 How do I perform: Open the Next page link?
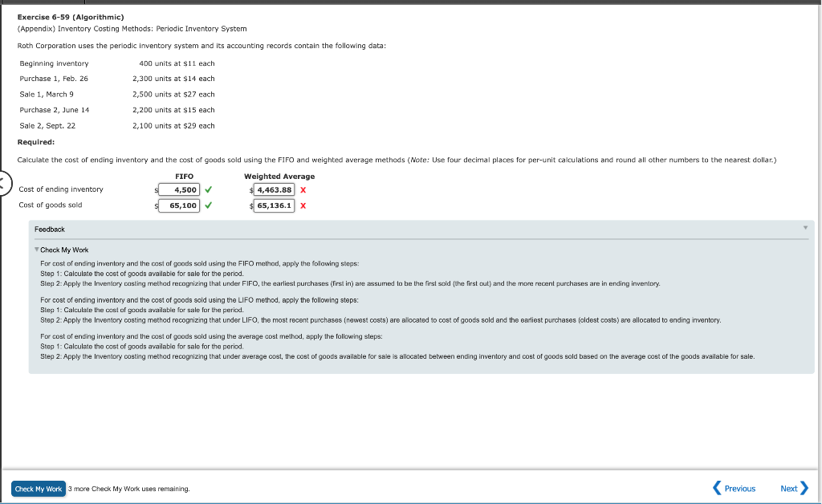click(x=788, y=488)
